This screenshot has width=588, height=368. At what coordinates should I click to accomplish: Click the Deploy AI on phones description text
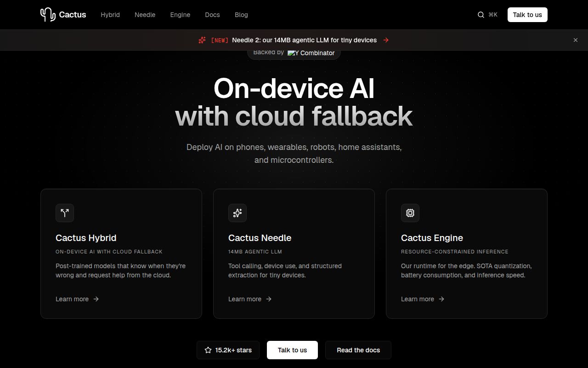pyautogui.click(x=294, y=154)
